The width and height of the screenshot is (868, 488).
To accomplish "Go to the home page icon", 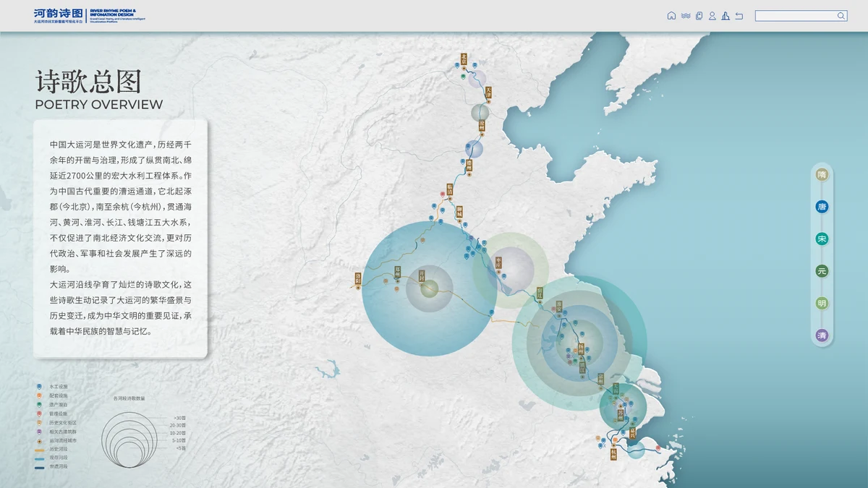I will click(671, 16).
